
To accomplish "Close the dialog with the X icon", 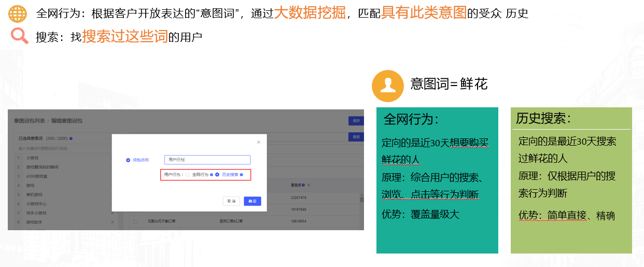I will point(259,142).
